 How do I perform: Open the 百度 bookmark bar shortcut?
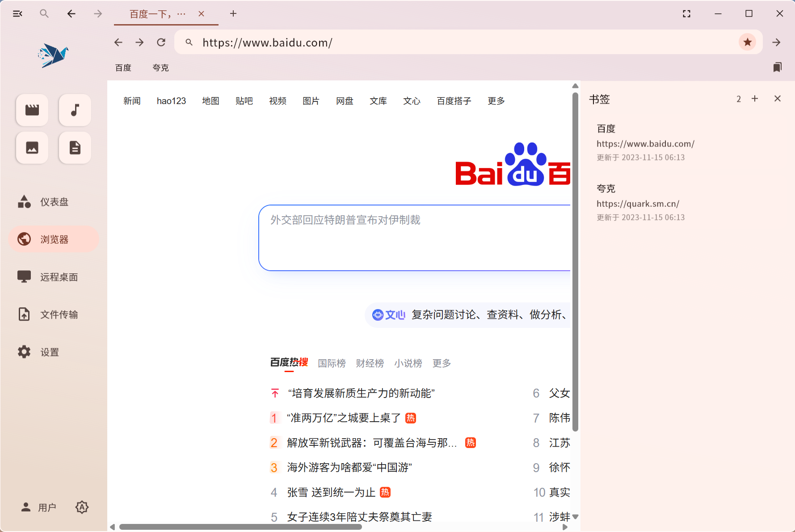pos(123,67)
